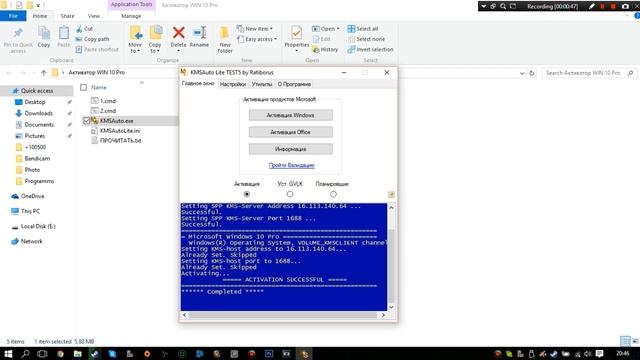Click the Pin to Quick access icon
Viewport: 640px width, 360px height.
click(x=18, y=33)
